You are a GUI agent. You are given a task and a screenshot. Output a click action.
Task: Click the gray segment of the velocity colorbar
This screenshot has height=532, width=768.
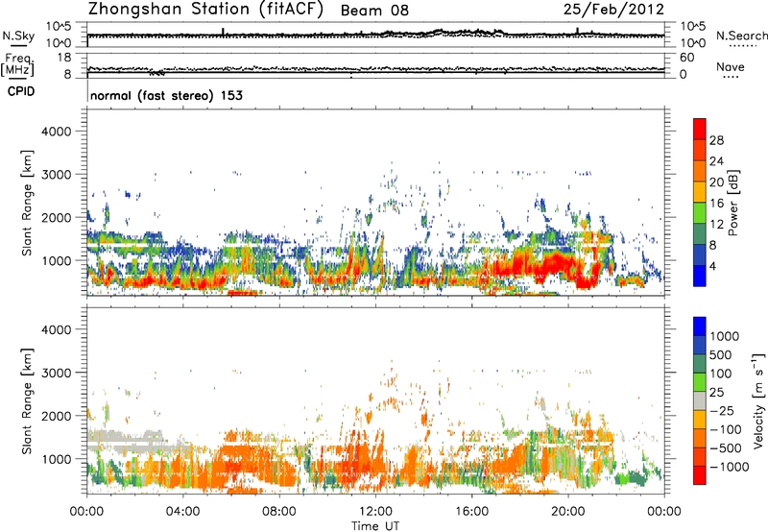[x=700, y=401]
